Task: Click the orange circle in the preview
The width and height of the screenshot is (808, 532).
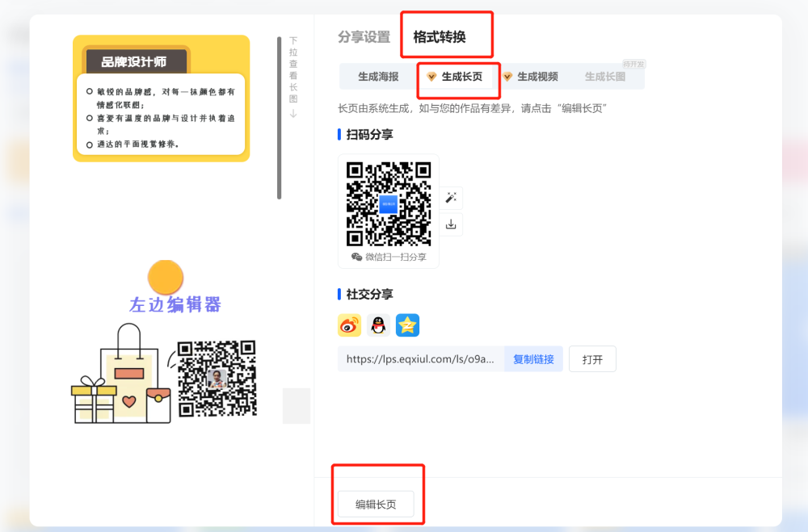Action: coord(166,277)
